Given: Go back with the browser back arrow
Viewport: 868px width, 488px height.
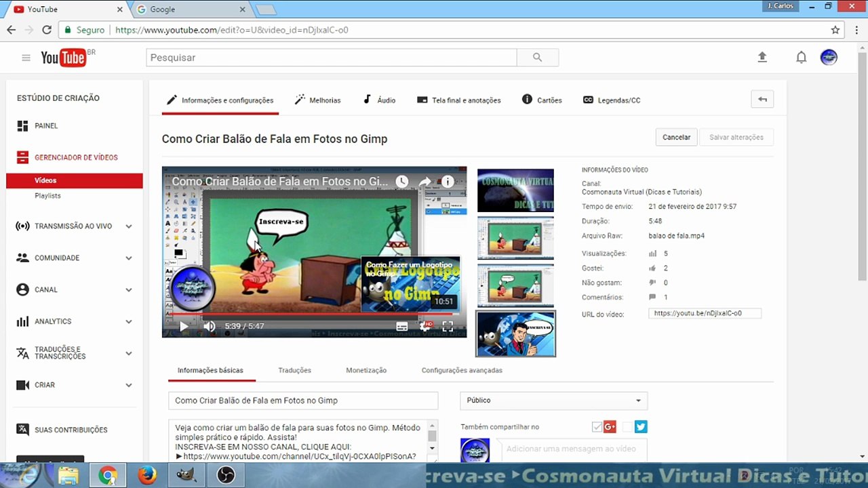Looking at the screenshot, I should (11, 30).
